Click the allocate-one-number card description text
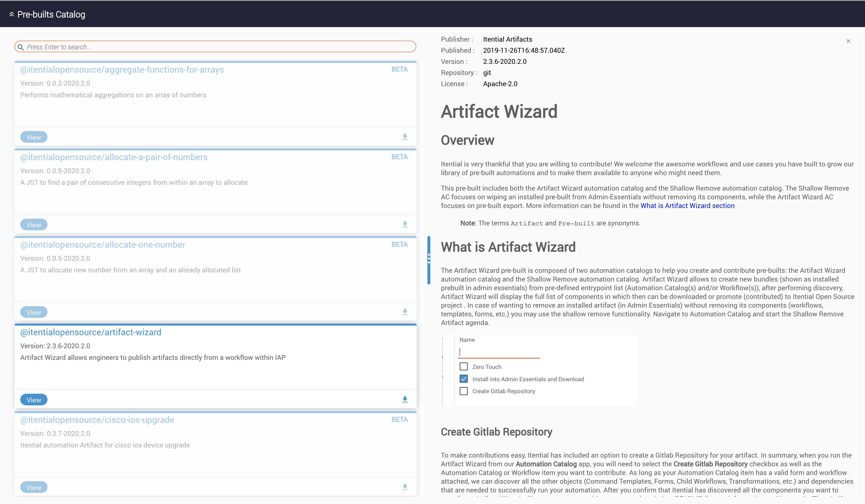 coord(130,270)
